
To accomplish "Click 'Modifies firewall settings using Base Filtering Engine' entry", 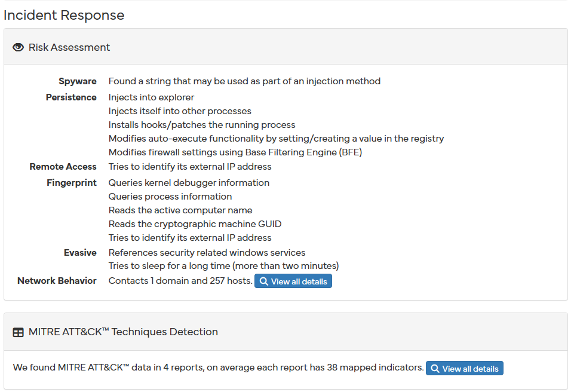I will [x=235, y=152].
